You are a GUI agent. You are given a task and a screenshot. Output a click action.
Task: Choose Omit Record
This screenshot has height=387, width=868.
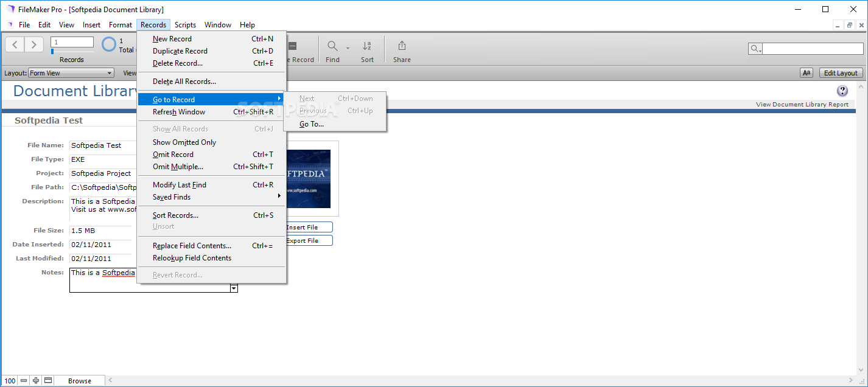(x=212, y=155)
